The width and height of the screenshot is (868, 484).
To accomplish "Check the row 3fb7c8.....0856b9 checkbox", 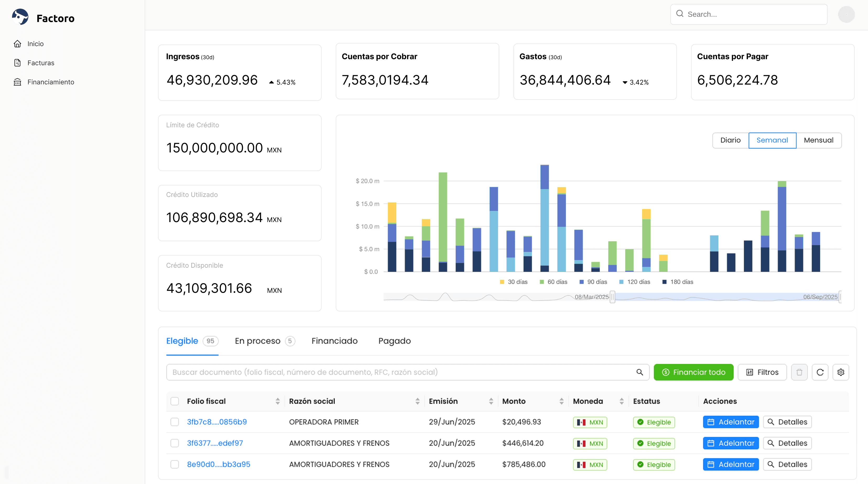I will coord(175,422).
